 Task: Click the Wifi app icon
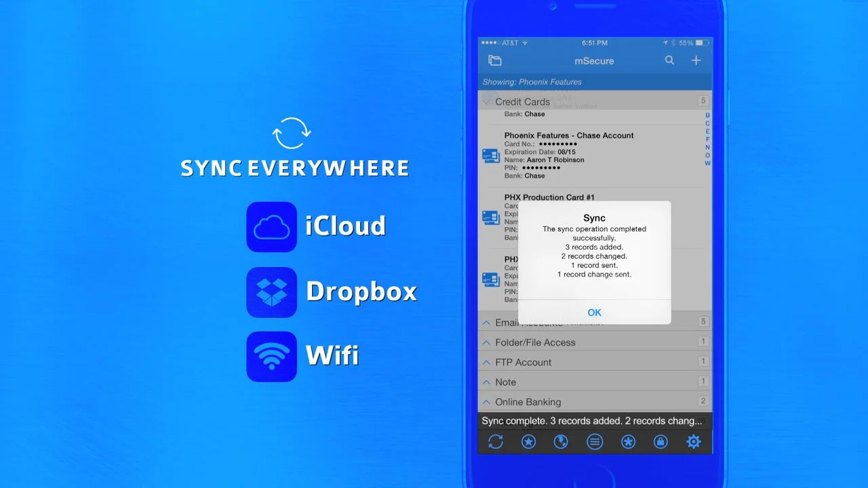271,357
